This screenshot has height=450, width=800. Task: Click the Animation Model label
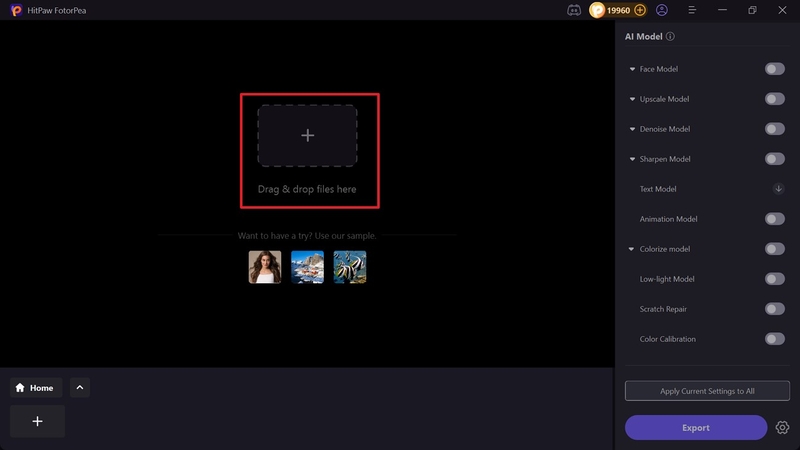pyautogui.click(x=668, y=219)
